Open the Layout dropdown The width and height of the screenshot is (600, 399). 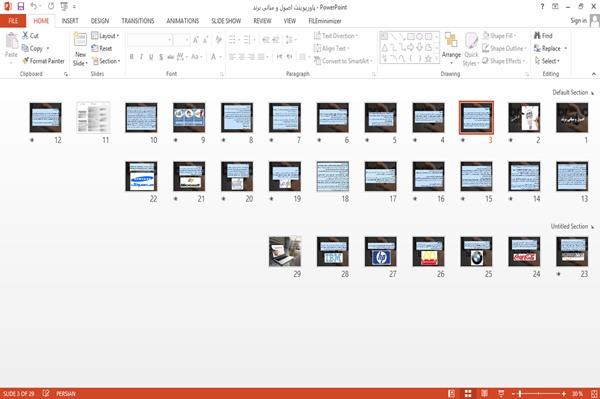pos(105,36)
